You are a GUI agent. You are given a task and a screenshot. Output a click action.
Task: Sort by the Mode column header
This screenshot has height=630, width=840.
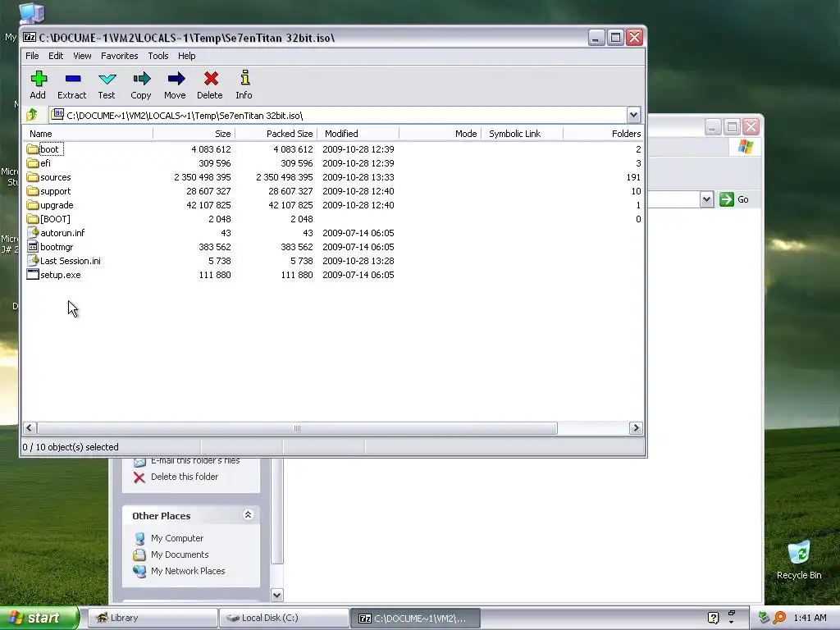click(x=441, y=134)
